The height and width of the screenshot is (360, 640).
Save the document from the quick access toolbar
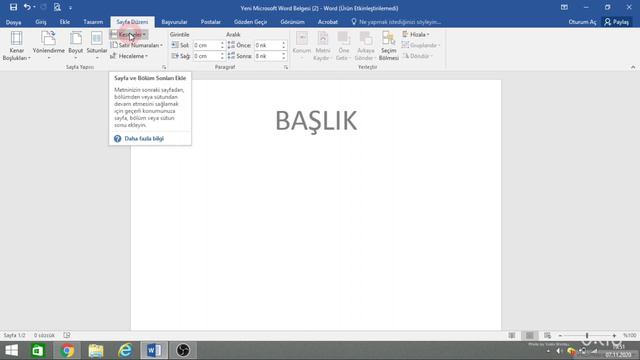13,7
